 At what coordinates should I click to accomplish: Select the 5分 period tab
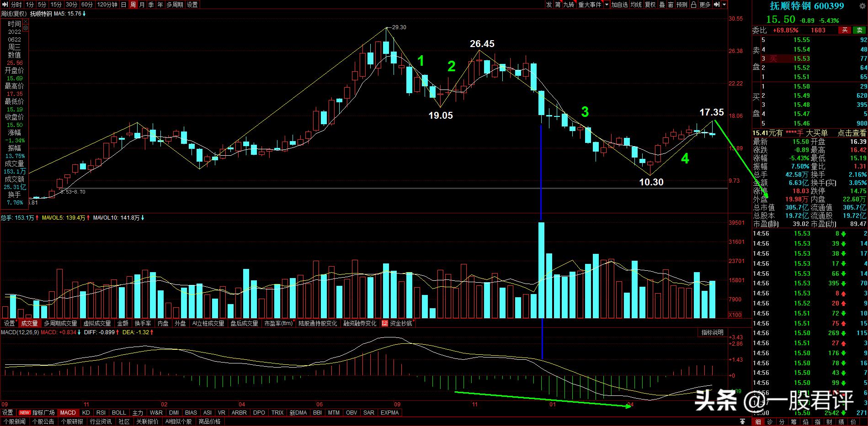pyautogui.click(x=42, y=5)
